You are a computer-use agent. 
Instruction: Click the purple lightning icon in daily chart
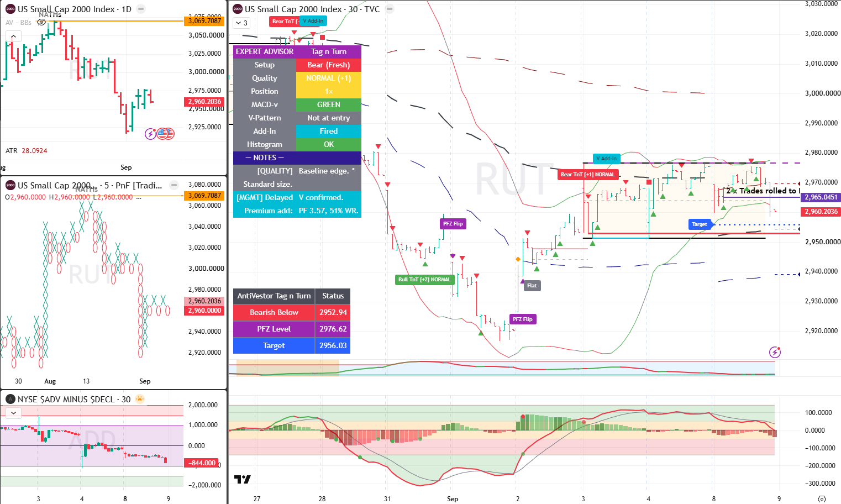(150, 133)
